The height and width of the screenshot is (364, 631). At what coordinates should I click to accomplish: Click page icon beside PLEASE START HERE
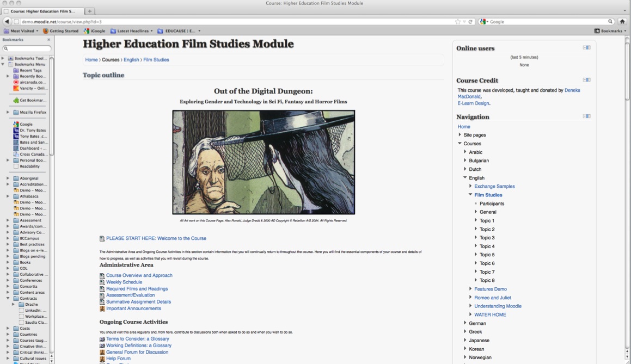coord(102,238)
